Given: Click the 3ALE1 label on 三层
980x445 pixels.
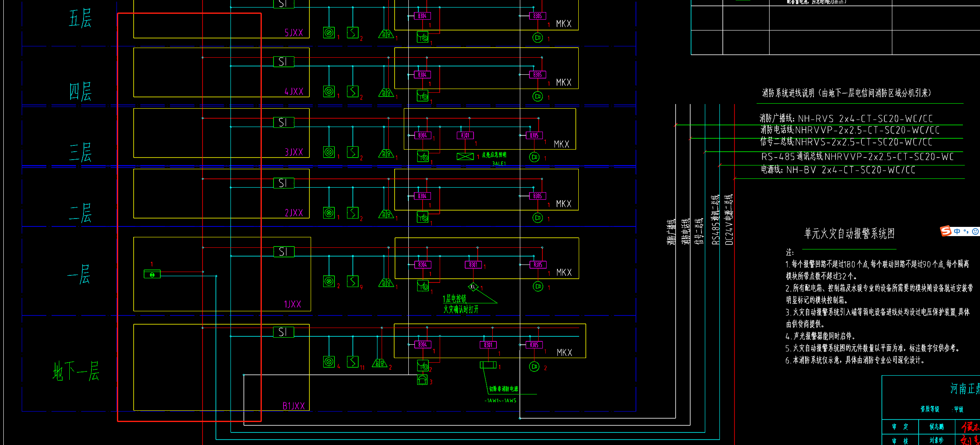Looking at the screenshot, I should tap(499, 163).
